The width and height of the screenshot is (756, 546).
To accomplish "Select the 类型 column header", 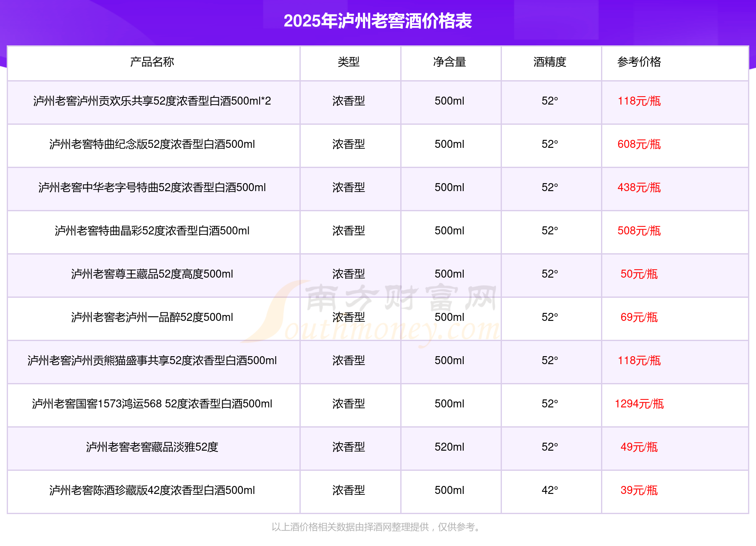I will 349,62.
